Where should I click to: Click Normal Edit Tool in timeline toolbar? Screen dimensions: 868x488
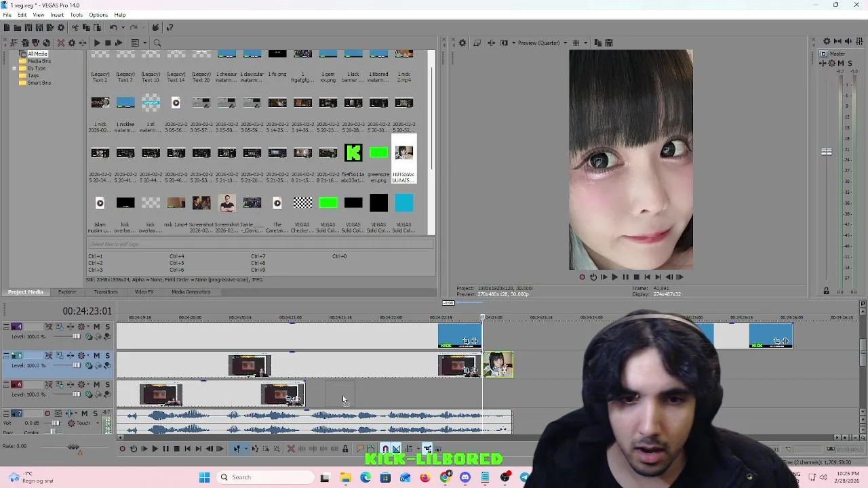(x=237, y=448)
